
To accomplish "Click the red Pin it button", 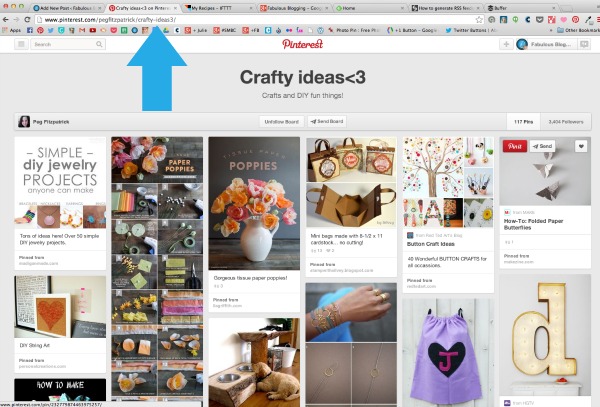I will 515,146.
